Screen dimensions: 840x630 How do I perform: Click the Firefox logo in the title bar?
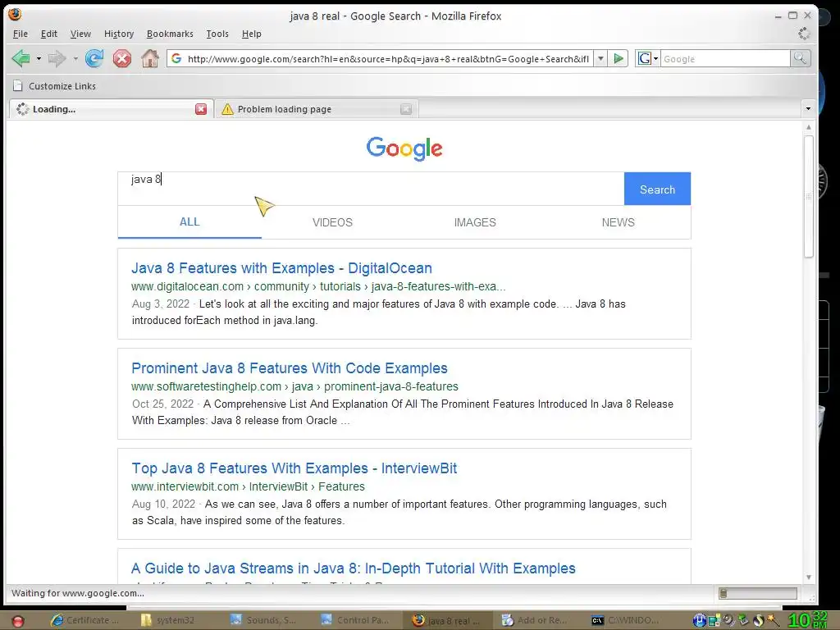pyautogui.click(x=15, y=14)
